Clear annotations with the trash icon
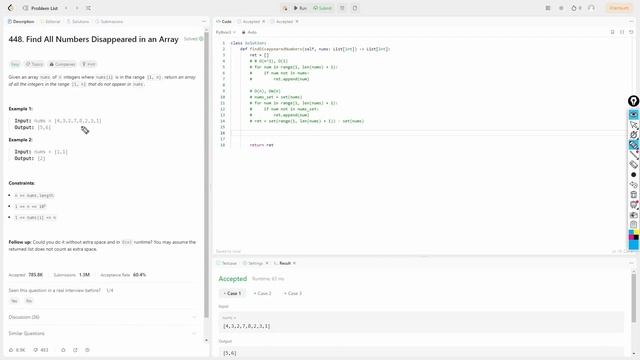 (633, 195)
